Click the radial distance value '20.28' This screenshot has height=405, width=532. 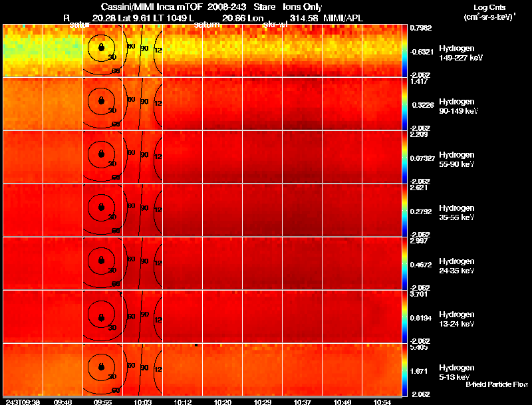point(104,18)
